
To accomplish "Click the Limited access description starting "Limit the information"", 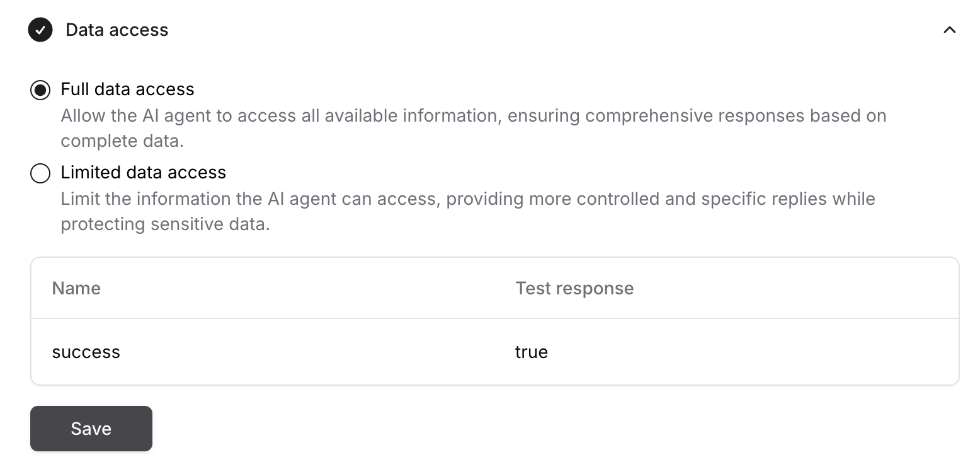I will 468,211.
